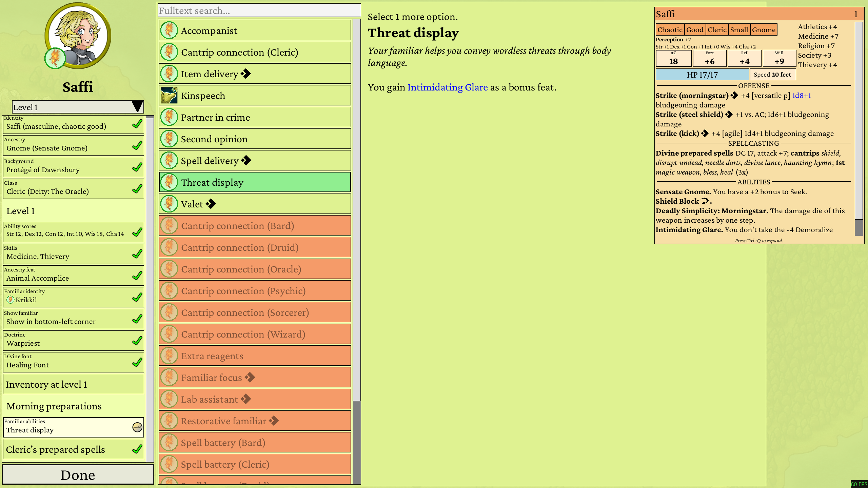Click the small Krikki! familiar icon

click(11, 300)
